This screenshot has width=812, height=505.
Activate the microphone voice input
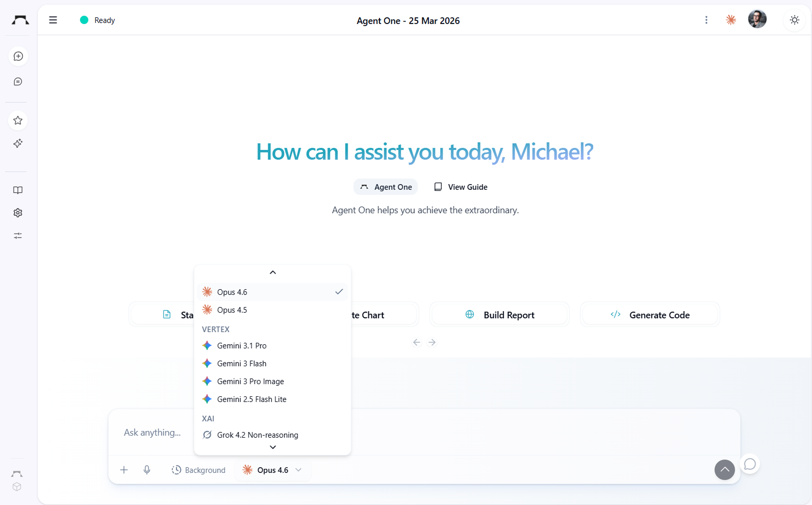coord(147,470)
